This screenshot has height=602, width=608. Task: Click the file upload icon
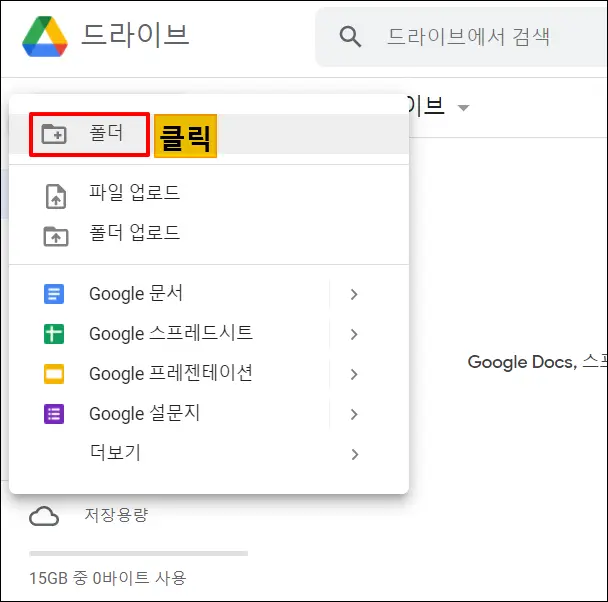[55, 196]
